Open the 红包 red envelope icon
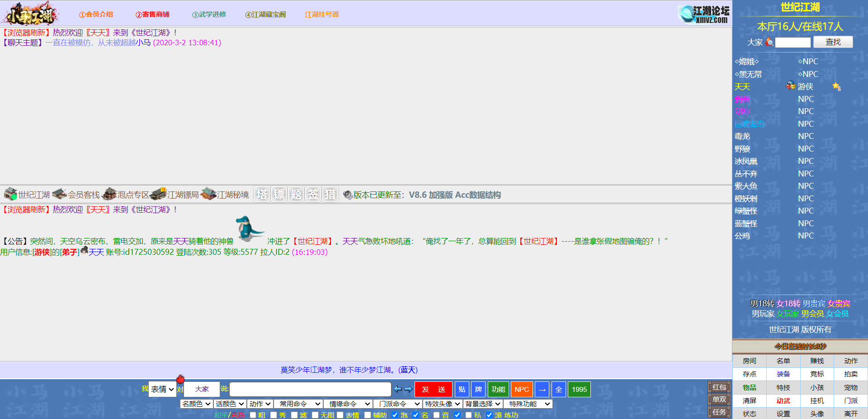Viewport: 868px width, 419px height. [x=719, y=387]
